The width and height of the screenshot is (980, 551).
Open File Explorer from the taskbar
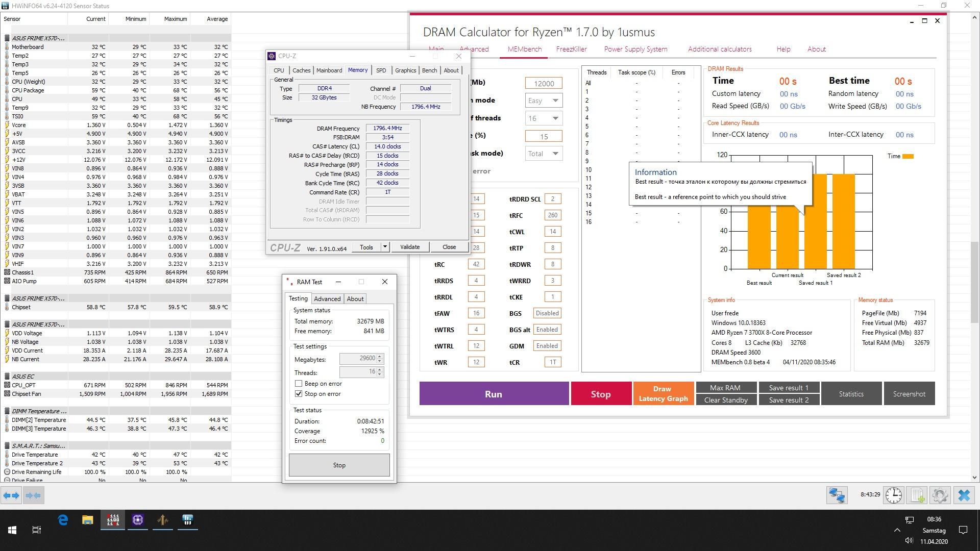pyautogui.click(x=88, y=520)
